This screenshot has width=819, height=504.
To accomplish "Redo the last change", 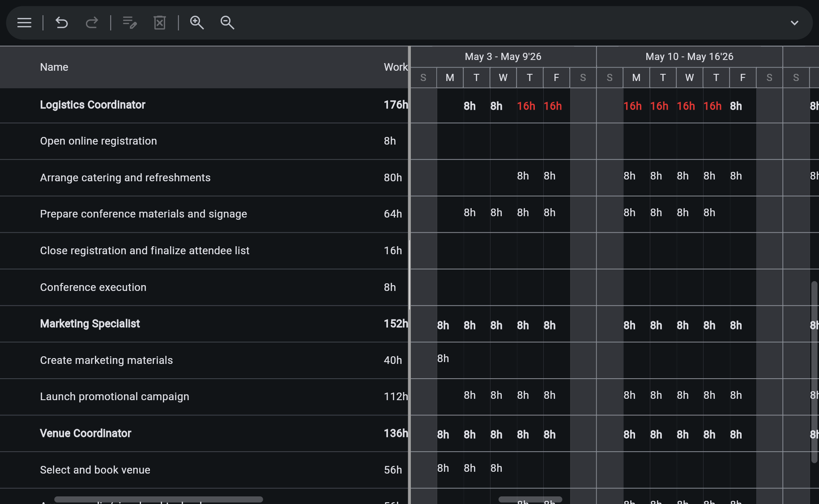I will coord(92,23).
